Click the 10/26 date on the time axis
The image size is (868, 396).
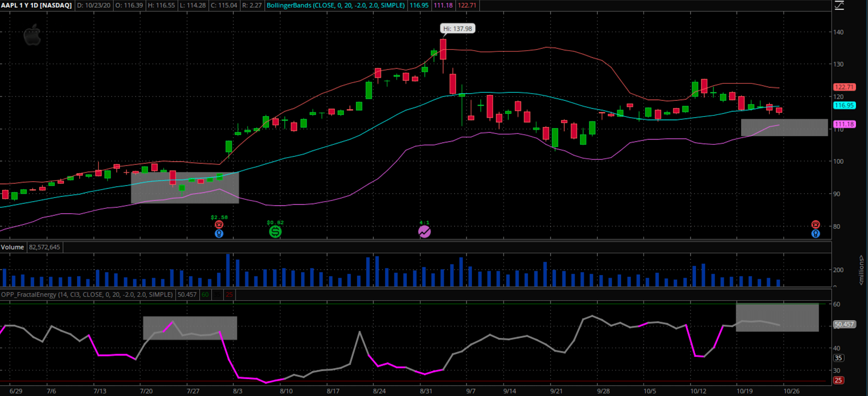tap(791, 391)
